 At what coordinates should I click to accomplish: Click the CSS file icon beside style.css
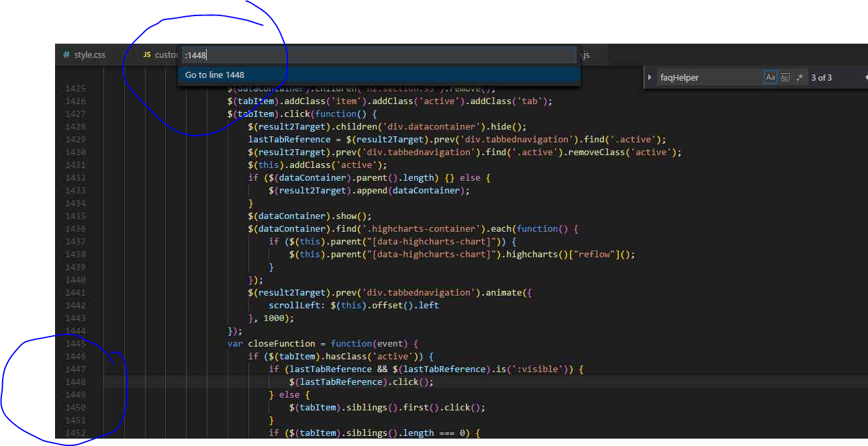66,54
